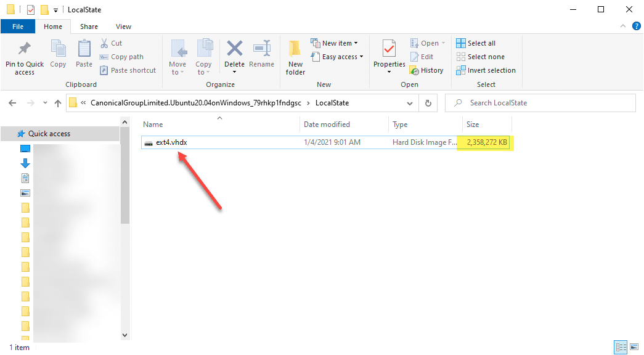Go forward with the forward arrow
This screenshot has height=355, width=644.
click(x=30, y=103)
